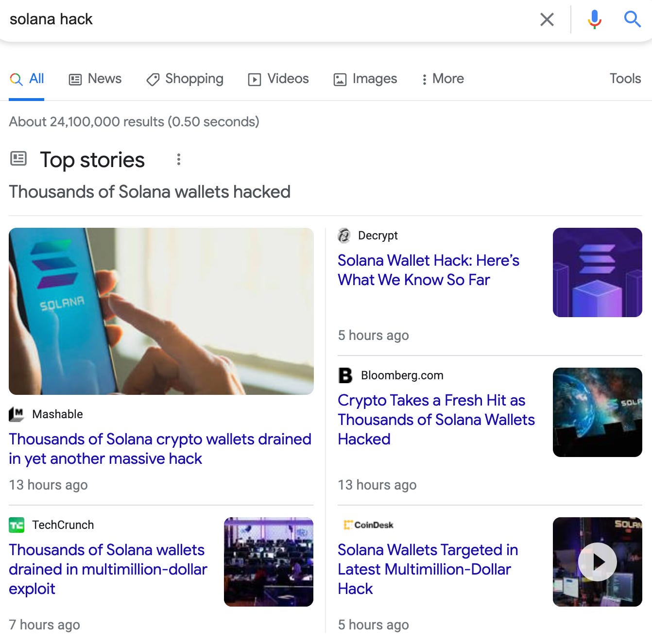Submit search with the magnifying glass icon
Viewport: 652px width, 644px height.
[x=632, y=19]
